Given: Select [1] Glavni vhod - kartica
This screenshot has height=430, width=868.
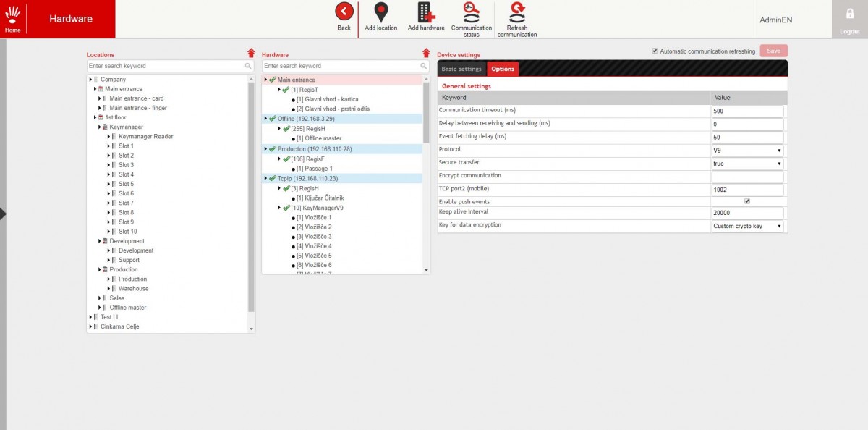Looking at the screenshot, I should [x=327, y=99].
